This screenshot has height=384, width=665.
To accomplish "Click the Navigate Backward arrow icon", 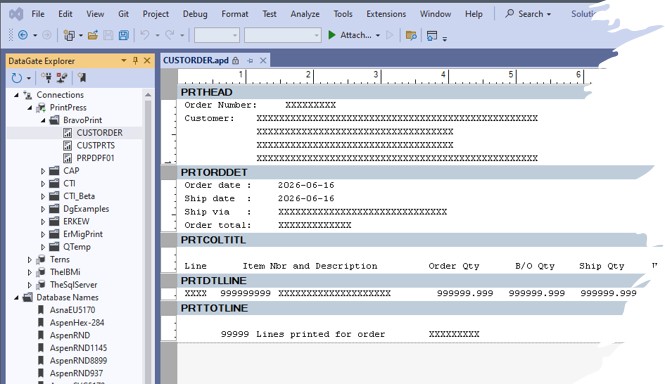I will (x=23, y=35).
